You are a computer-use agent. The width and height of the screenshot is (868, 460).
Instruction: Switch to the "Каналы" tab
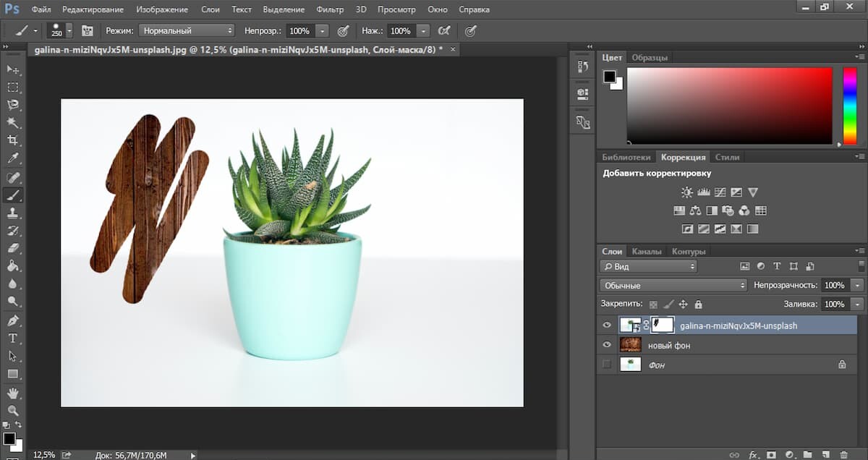[646, 252]
